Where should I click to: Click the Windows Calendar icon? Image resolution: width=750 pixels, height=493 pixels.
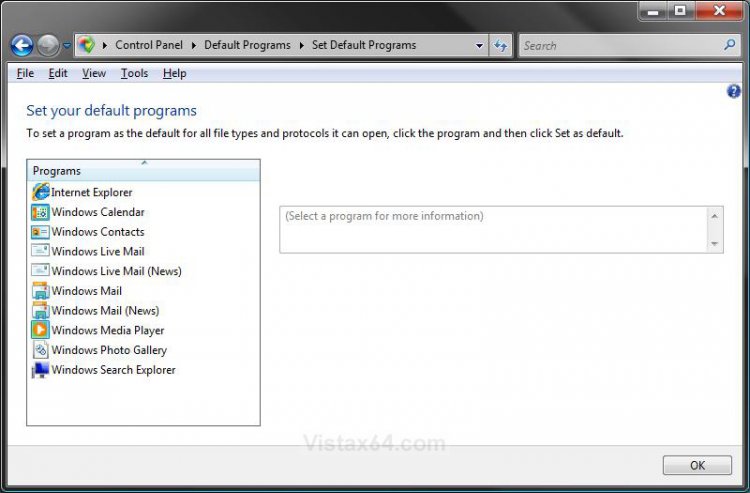[x=40, y=212]
